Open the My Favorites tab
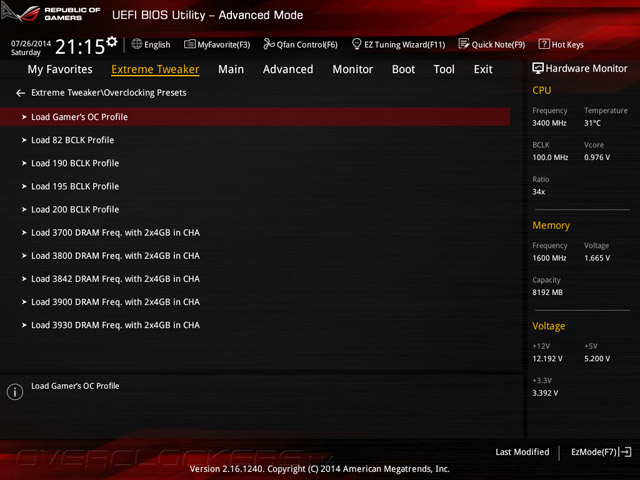Viewport: 640px width, 480px height. [x=60, y=69]
